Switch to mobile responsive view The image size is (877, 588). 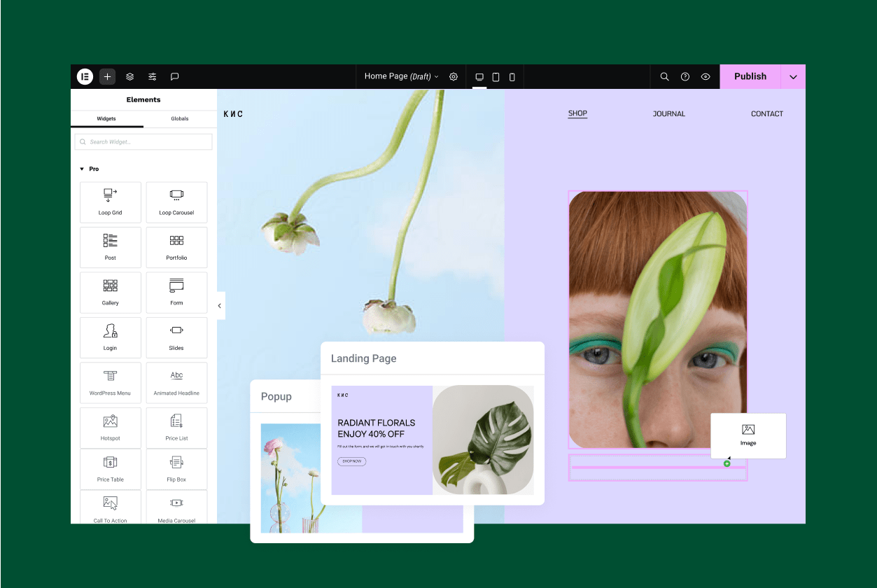512,76
